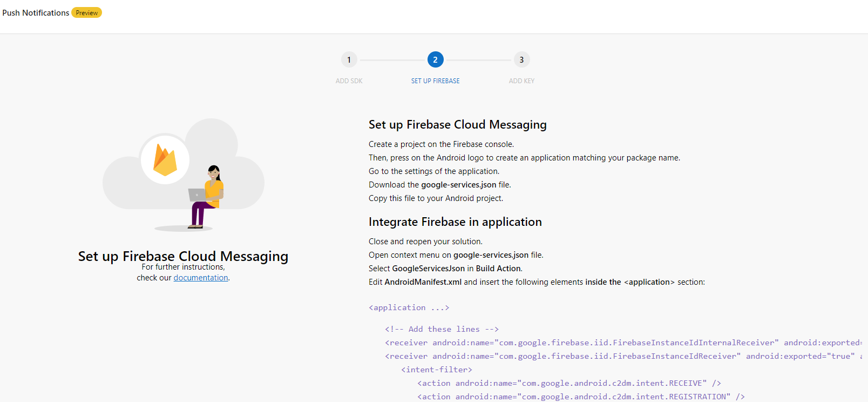This screenshot has height=402, width=868.
Task: Click 'Create a project on the Firebase console.'
Action: [x=441, y=144]
